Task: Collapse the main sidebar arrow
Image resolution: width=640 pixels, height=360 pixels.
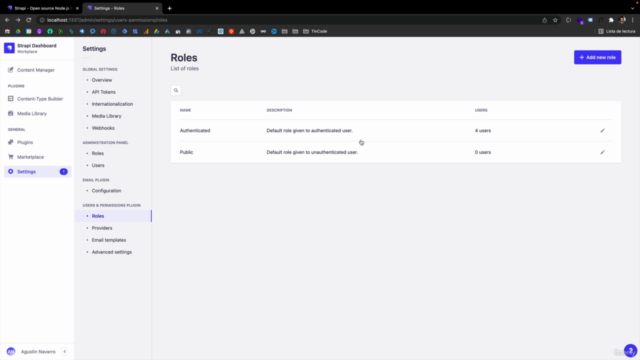Action: coord(64,351)
